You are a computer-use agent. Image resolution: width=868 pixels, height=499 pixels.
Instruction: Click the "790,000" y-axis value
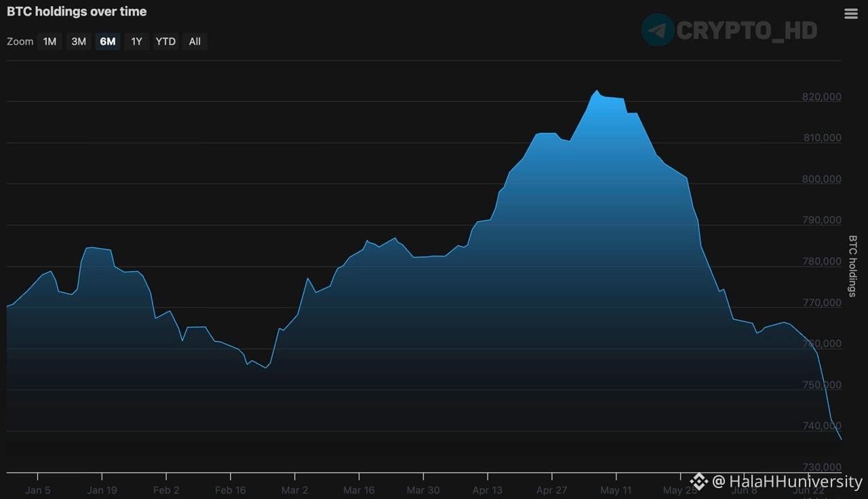tap(822, 220)
